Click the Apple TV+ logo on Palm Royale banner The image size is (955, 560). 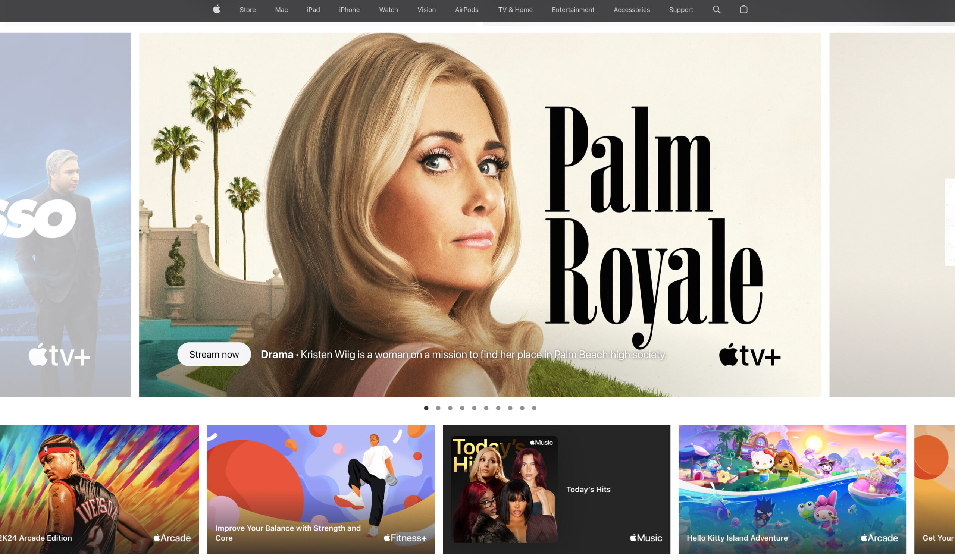pyautogui.click(x=749, y=355)
